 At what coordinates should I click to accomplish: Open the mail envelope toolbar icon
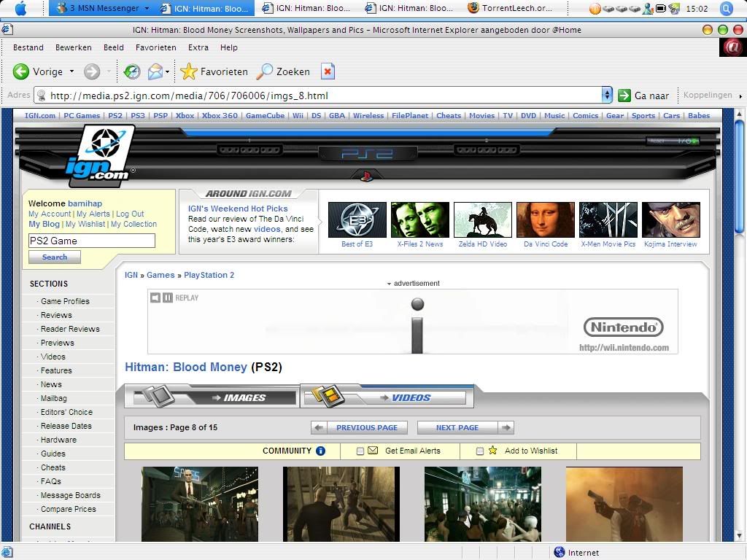click(155, 71)
